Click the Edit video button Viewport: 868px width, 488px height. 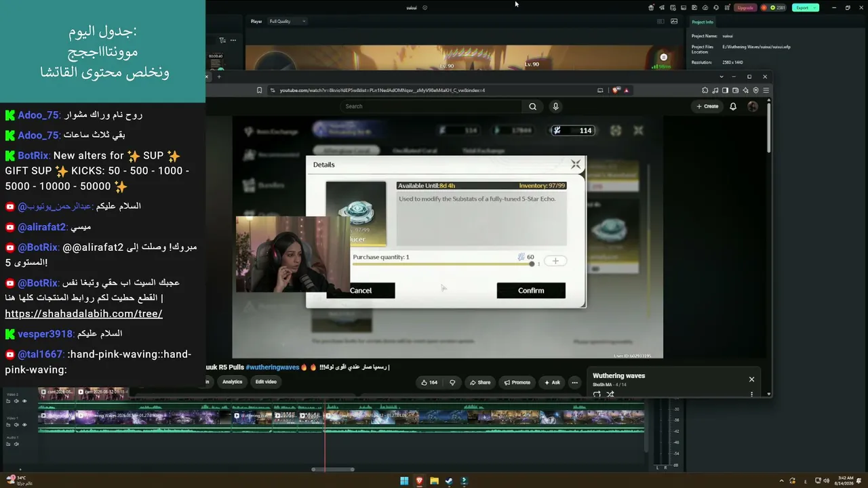266,382
